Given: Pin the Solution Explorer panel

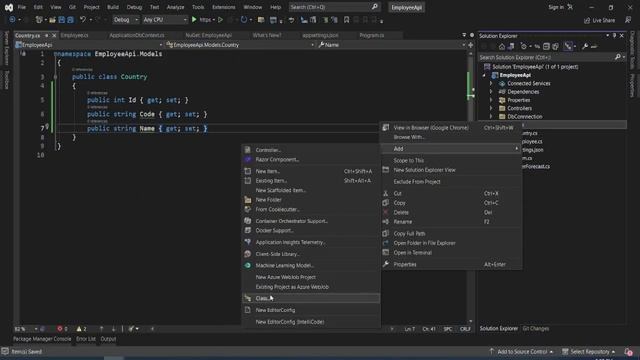Looking at the screenshot, I should [x=614, y=36].
